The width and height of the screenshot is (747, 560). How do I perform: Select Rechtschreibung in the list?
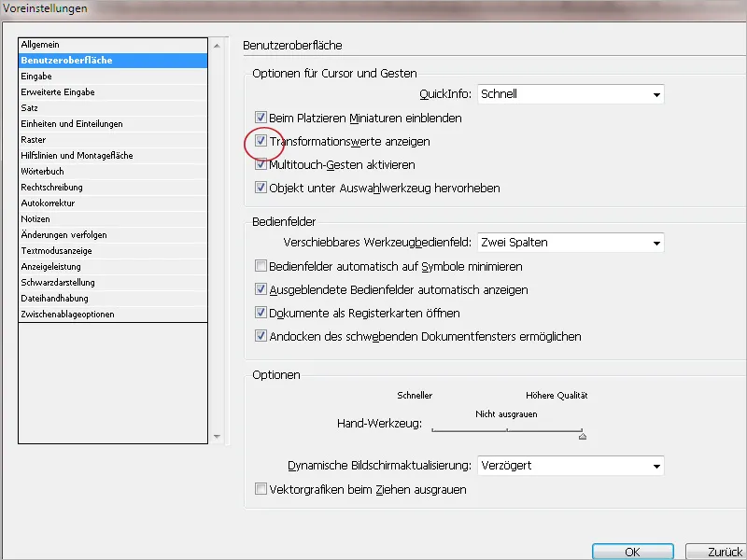pos(113,188)
